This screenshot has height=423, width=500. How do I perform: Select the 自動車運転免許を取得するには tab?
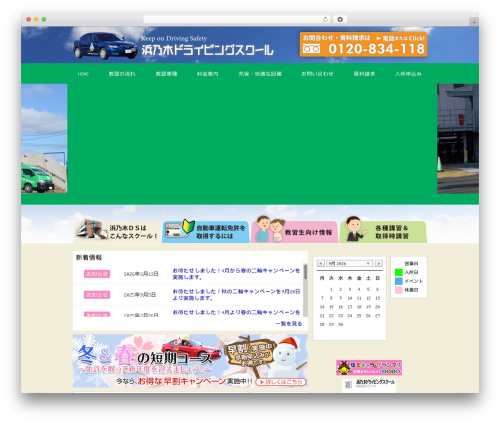pos(206,232)
